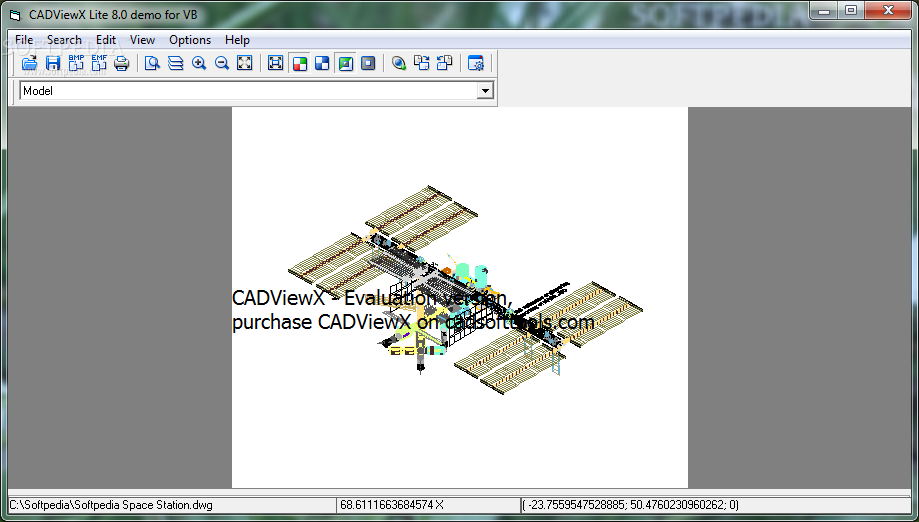This screenshot has height=522, width=919.
Task: Click the first of the two overlapping-documents arrow icons
Action: (x=422, y=63)
